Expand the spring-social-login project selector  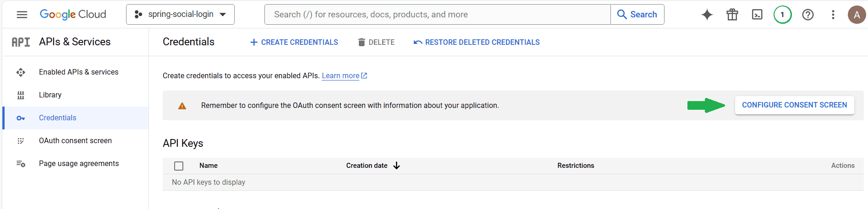coord(180,15)
